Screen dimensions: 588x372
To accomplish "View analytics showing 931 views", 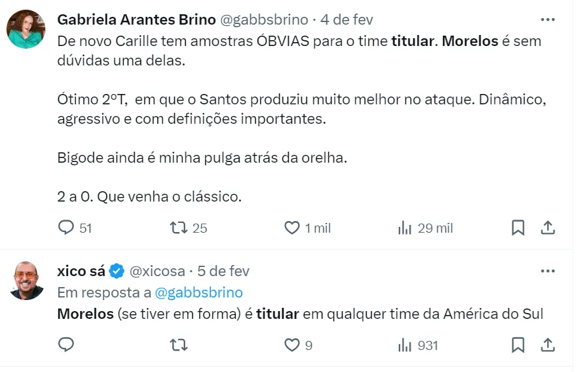I will pos(405,345).
